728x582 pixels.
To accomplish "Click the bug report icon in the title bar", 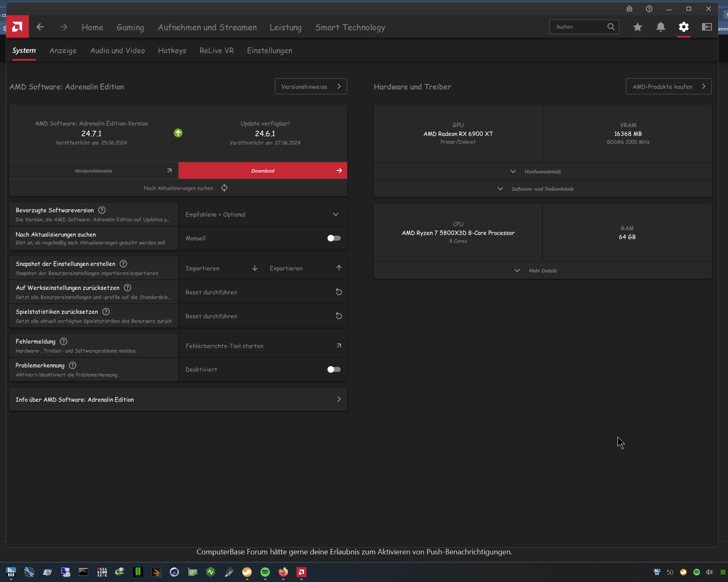I will [x=629, y=9].
